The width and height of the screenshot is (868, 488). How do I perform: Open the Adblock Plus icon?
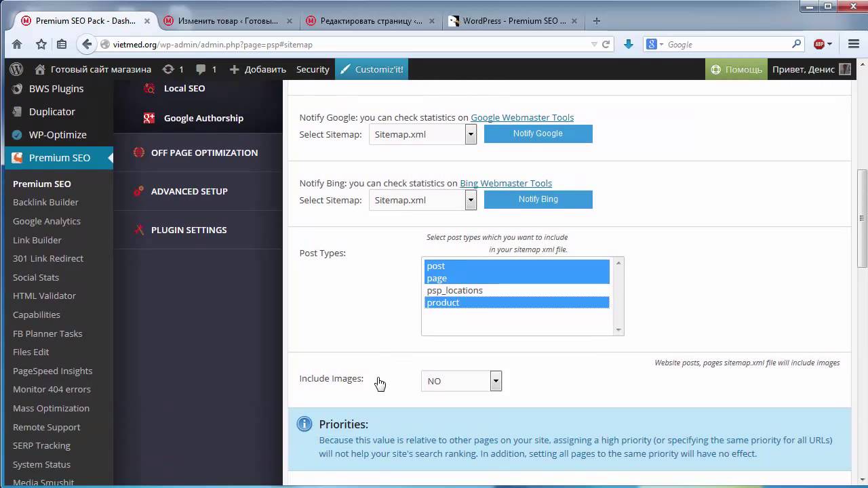pos(819,44)
